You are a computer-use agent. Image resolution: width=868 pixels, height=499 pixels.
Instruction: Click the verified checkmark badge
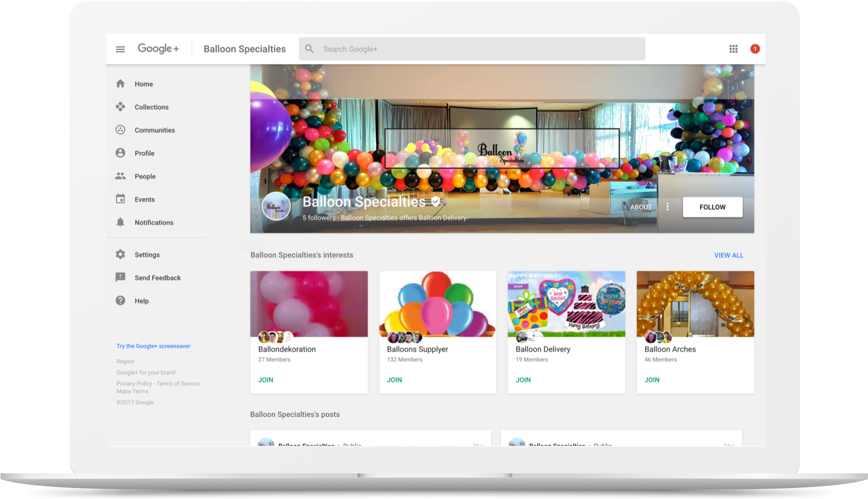436,201
